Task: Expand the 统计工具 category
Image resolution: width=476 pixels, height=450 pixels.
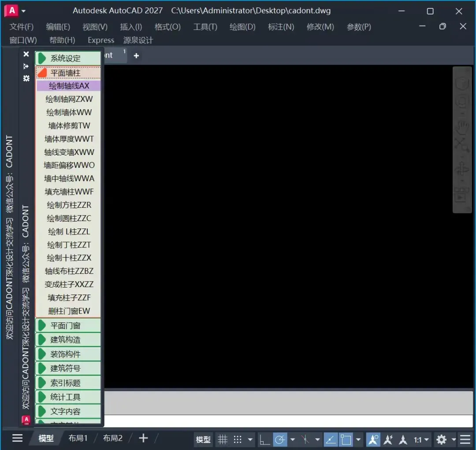Action: [x=68, y=397]
